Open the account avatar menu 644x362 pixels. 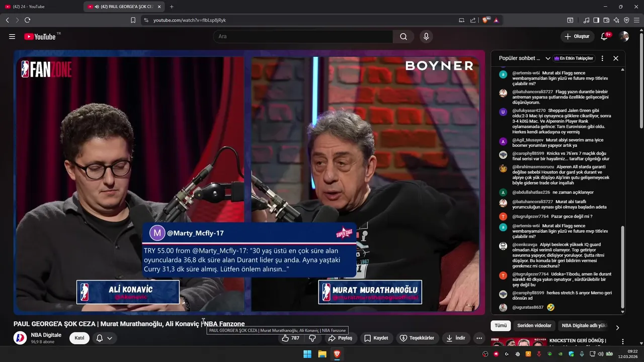624,36
